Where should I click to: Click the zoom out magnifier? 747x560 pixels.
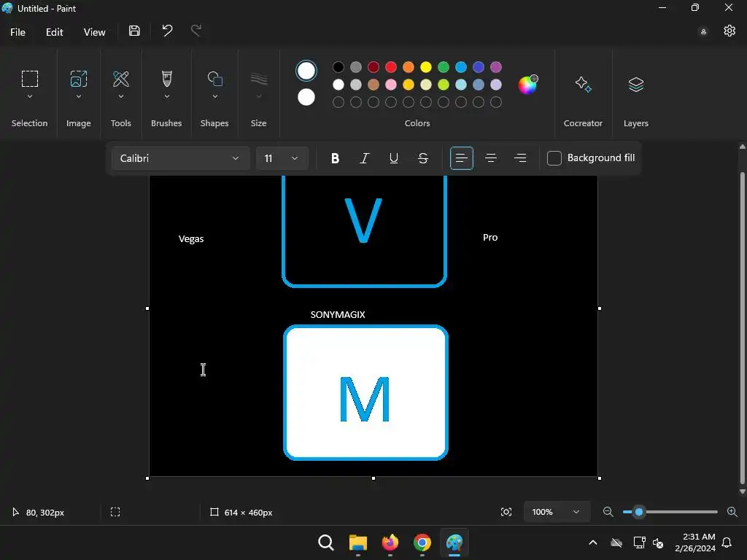(608, 512)
